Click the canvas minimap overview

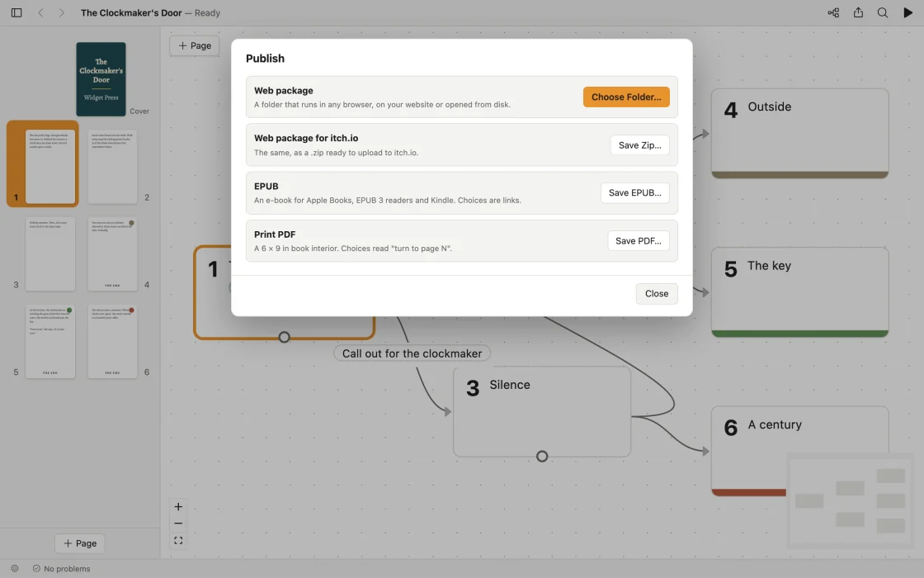(850, 500)
